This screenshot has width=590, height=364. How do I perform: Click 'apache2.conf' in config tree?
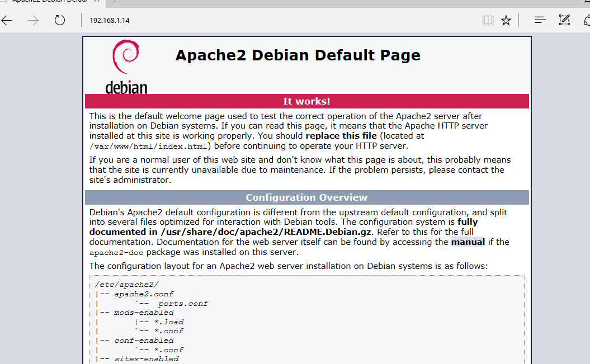click(144, 294)
